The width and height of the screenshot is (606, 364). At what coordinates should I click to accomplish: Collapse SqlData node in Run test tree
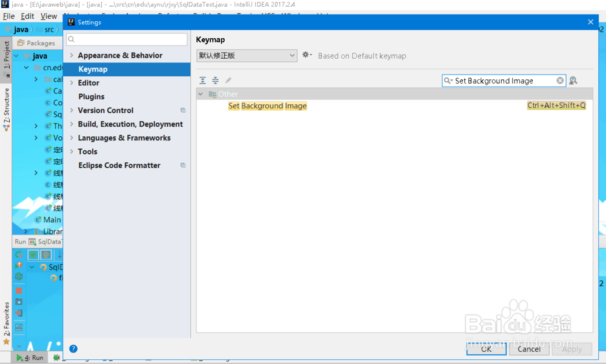tap(32, 267)
